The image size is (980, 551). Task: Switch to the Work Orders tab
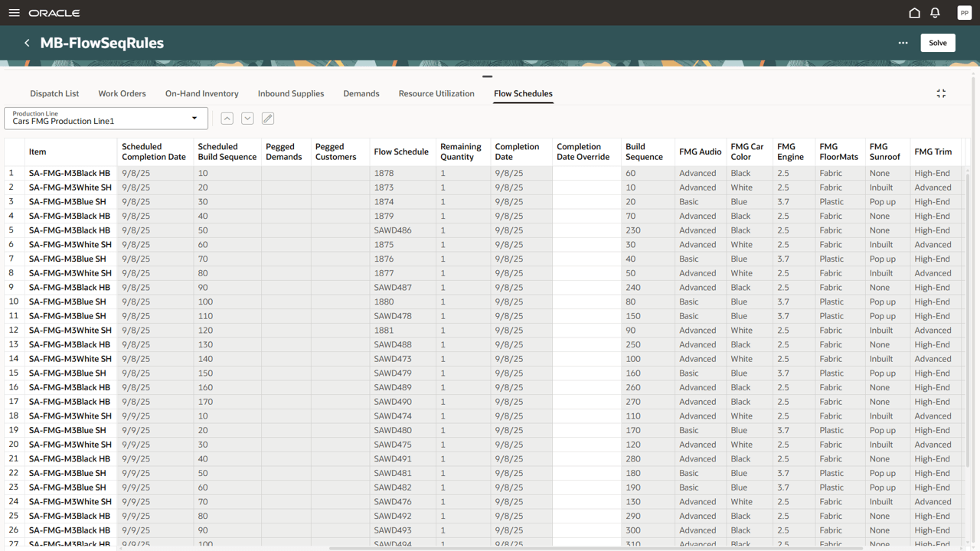coord(122,93)
